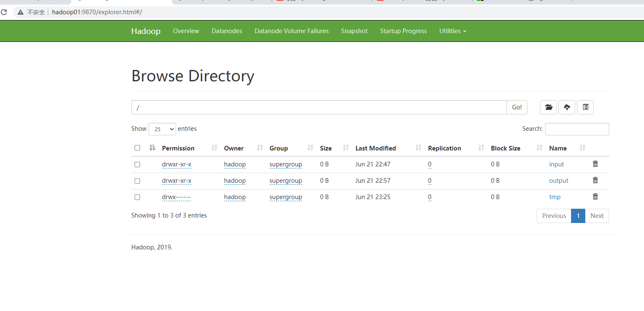This screenshot has height=311, width=644.
Task: Open the Snapshot nav item
Action: (354, 31)
